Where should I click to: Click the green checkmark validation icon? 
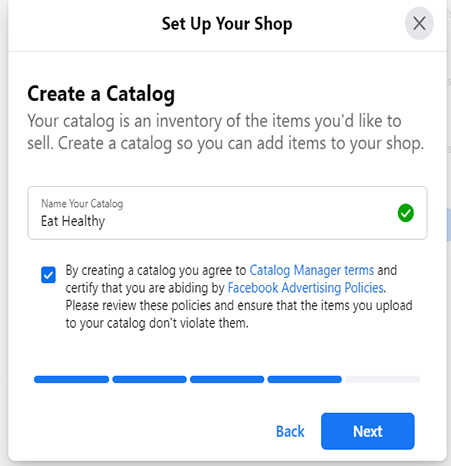[406, 213]
